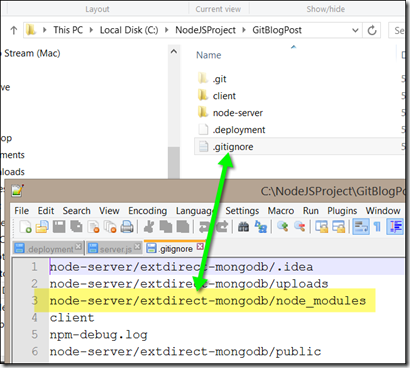This screenshot has height=368, width=410.
Task: Switch to the server.js tab
Action: click(114, 248)
